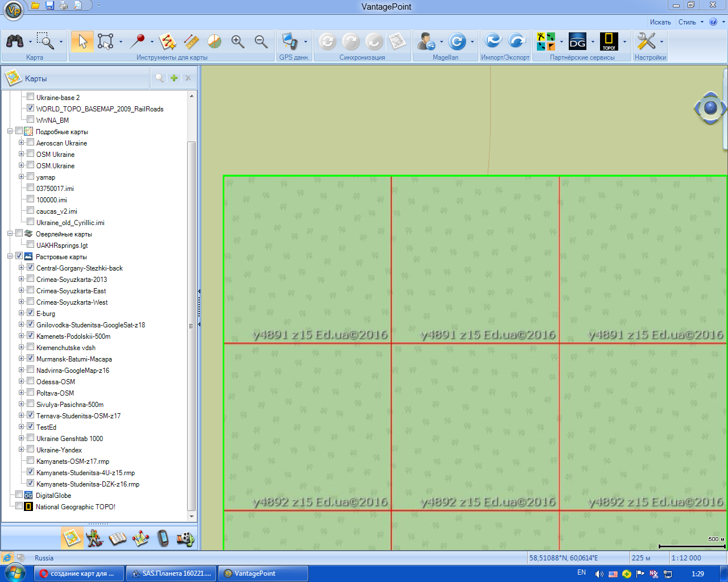
Task: Open the GPS данн. dropdown arrow
Action: [x=305, y=41]
